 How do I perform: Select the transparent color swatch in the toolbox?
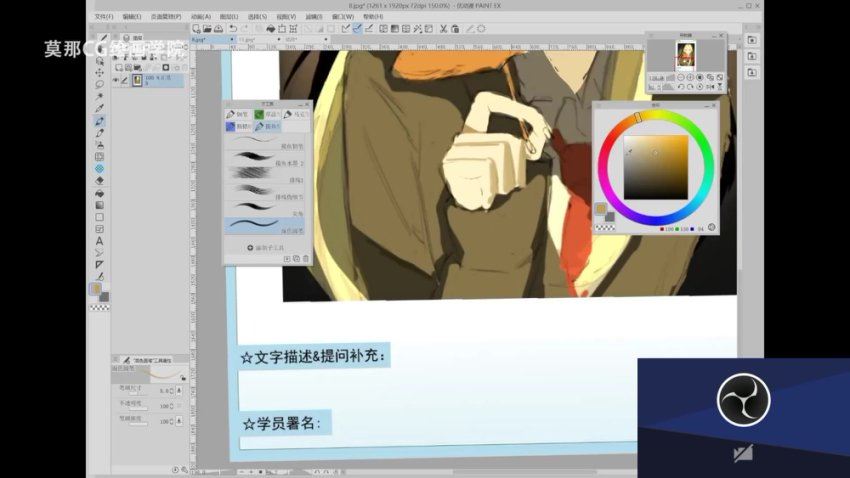(x=99, y=308)
